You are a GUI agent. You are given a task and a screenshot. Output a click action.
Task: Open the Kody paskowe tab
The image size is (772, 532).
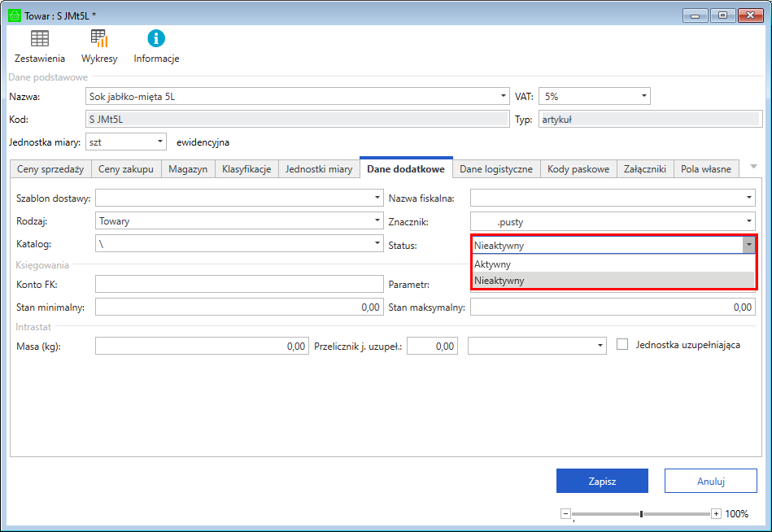(x=578, y=169)
